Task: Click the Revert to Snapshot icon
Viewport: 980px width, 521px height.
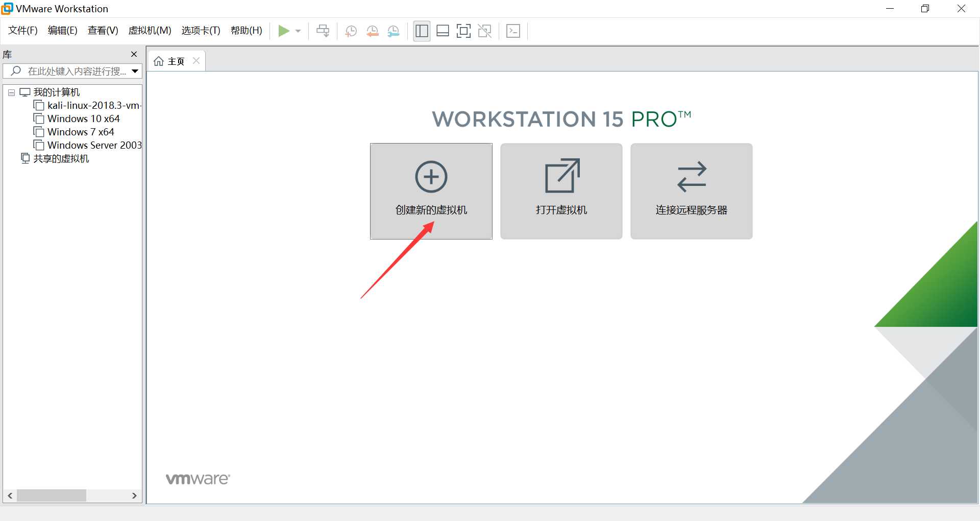Action: [372, 31]
